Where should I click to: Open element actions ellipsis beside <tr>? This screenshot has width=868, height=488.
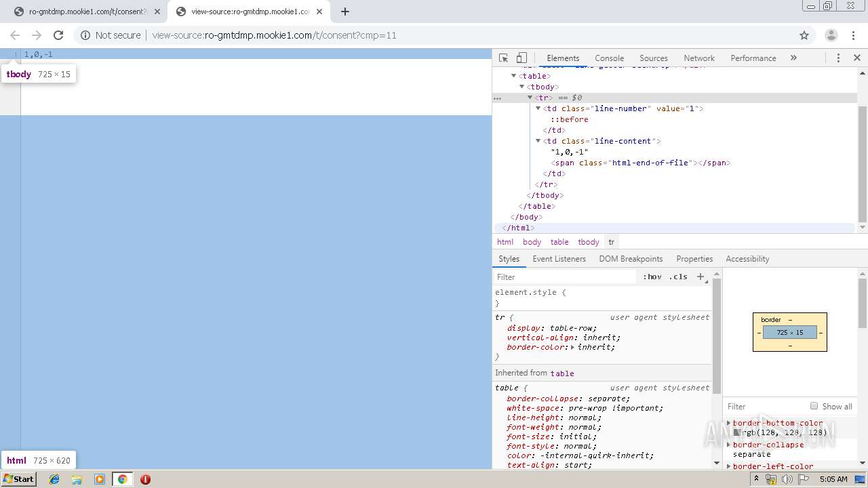(497, 98)
